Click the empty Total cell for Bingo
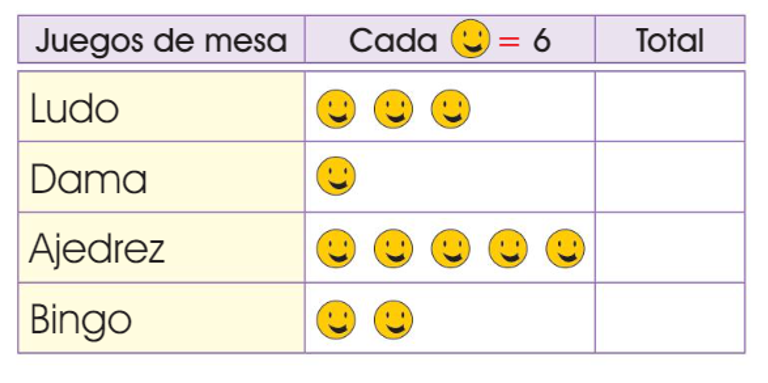Viewport: 768px width, 383px height. (670, 318)
